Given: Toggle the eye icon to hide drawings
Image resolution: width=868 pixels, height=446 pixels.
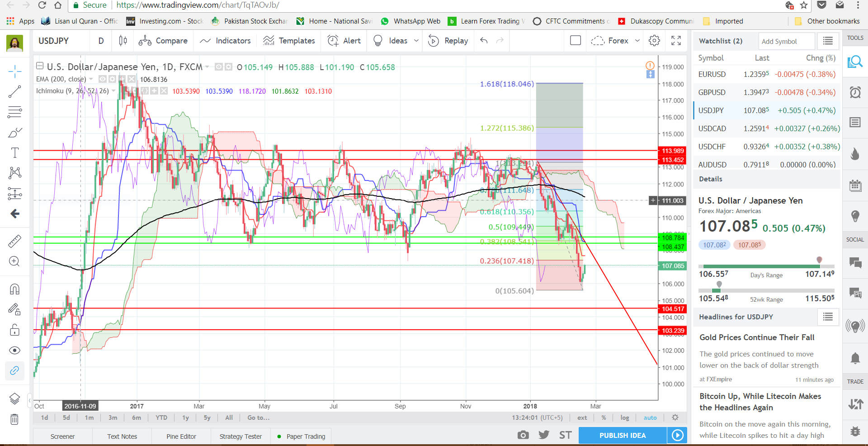Looking at the screenshot, I should (x=14, y=351).
